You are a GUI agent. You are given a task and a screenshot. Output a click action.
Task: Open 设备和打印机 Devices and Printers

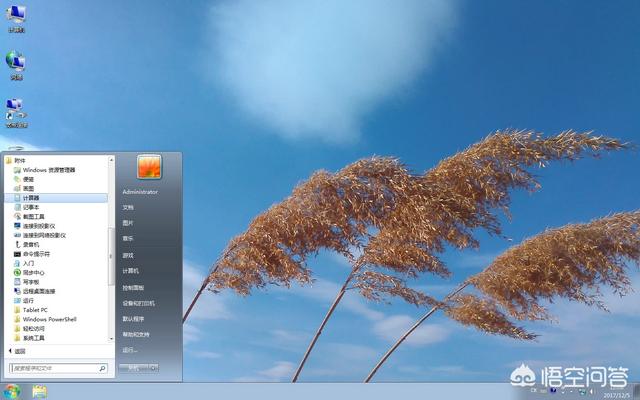tap(138, 303)
